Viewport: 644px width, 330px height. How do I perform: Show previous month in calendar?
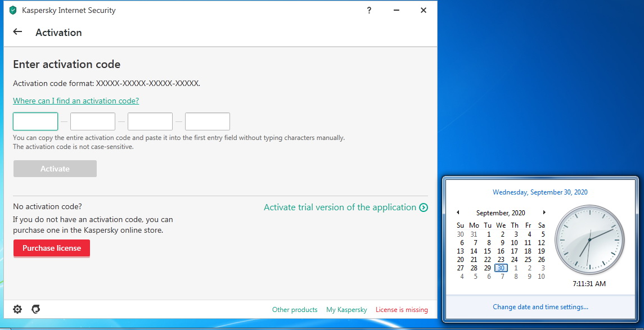458,213
